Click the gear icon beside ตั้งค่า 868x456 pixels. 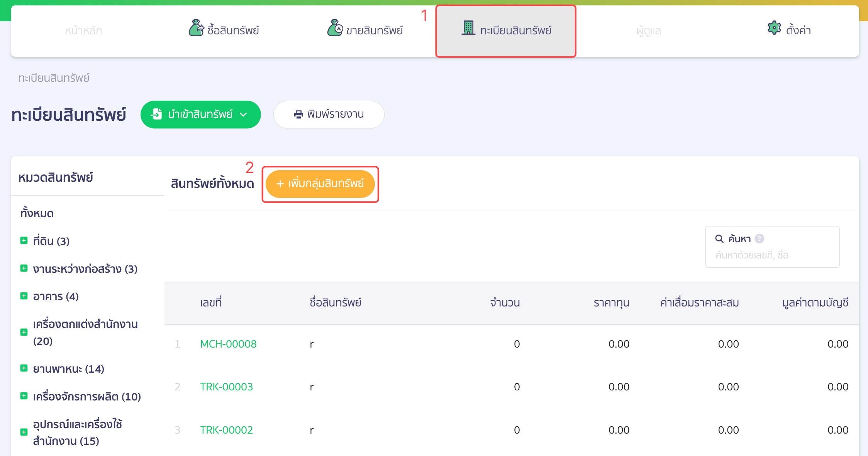tap(774, 28)
